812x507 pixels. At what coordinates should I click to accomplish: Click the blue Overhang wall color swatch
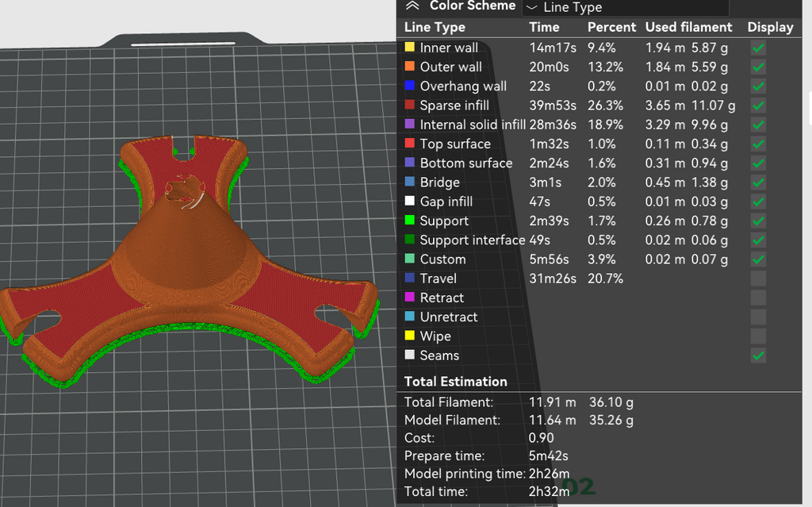point(410,86)
